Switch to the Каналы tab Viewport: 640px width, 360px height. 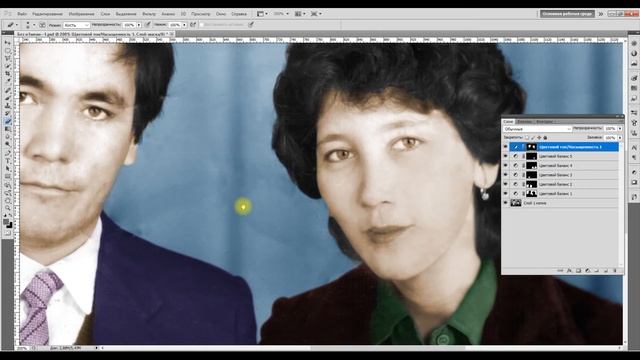[524, 122]
